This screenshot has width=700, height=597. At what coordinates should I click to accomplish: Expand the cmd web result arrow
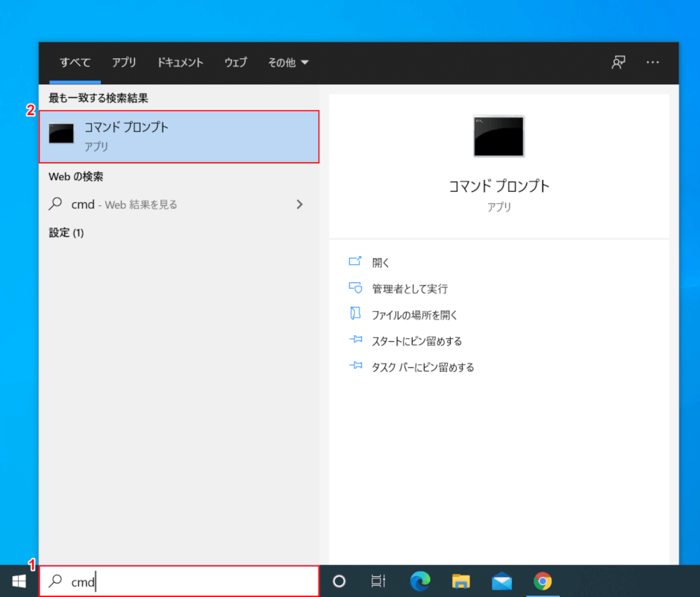(299, 204)
